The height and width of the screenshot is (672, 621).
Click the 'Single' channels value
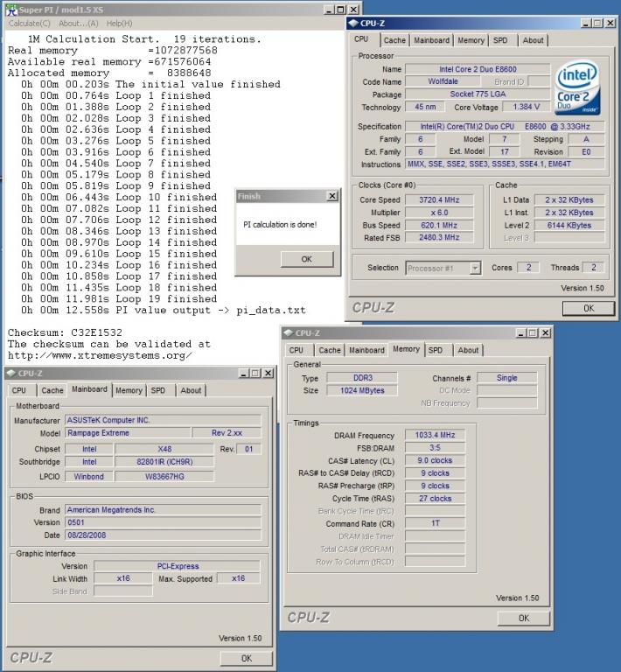tap(506, 378)
